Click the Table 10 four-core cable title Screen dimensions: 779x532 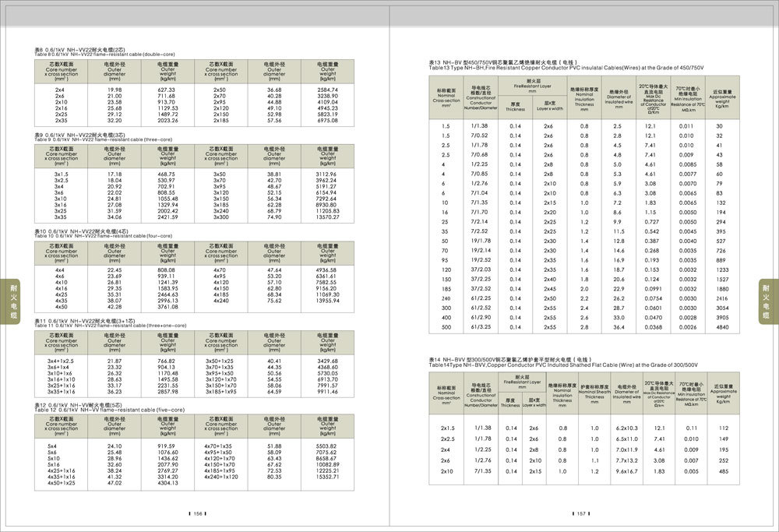(104, 234)
